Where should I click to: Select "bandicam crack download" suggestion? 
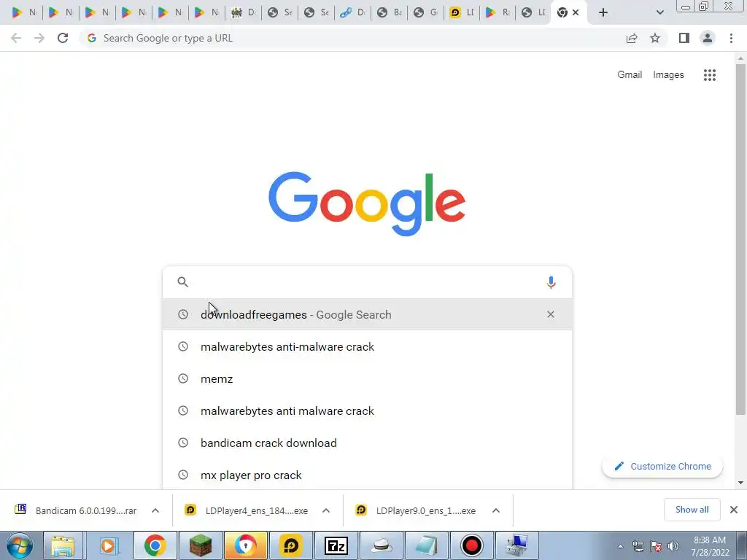pos(367,443)
